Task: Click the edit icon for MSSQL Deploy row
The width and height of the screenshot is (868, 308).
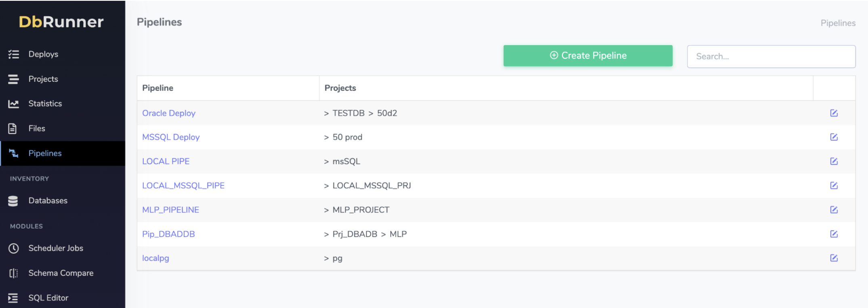Action: click(834, 137)
